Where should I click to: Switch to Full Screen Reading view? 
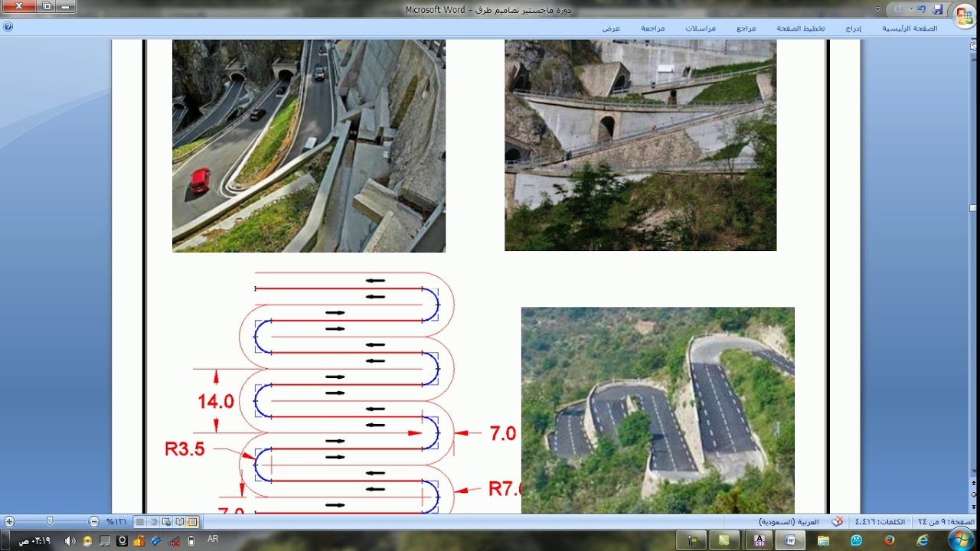pos(179,522)
